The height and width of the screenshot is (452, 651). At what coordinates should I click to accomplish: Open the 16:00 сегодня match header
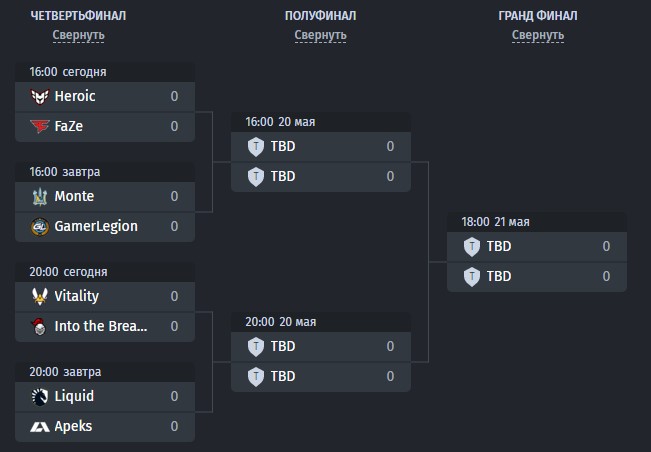(x=105, y=72)
